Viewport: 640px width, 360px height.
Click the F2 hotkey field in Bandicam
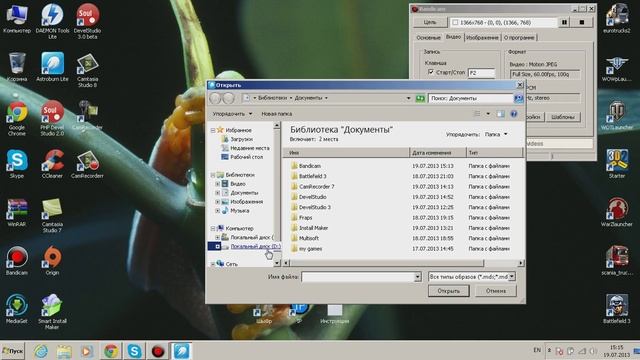481,73
